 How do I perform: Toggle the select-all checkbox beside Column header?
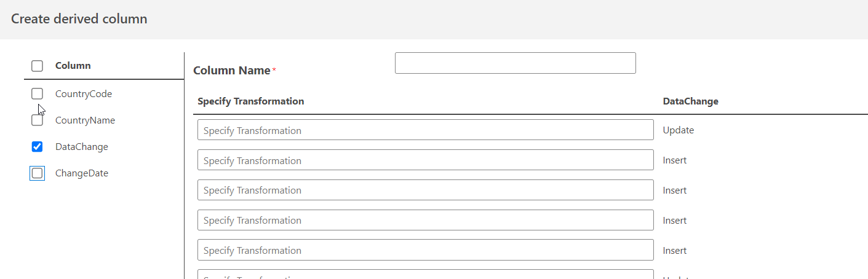38,66
